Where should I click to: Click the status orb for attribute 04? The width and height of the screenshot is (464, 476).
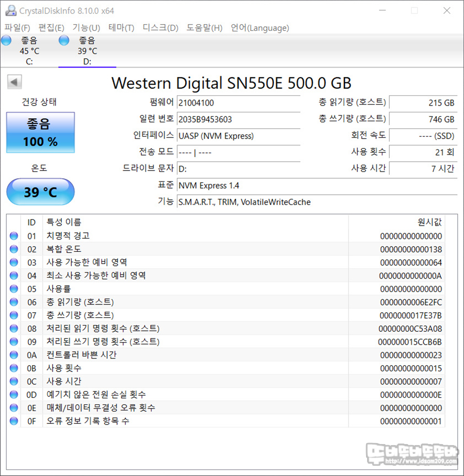click(14, 276)
